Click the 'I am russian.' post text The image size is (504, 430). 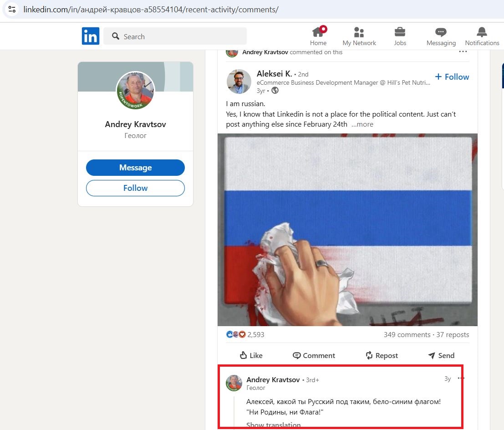click(245, 104)
